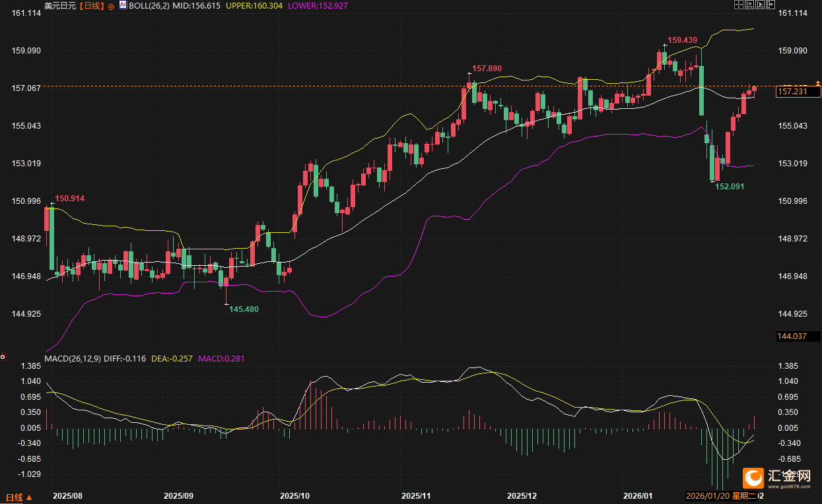This screenshot has width=822, height=504.
Task: Click the 150.996 label on left price axis
Action: click(x=27, y=201)
